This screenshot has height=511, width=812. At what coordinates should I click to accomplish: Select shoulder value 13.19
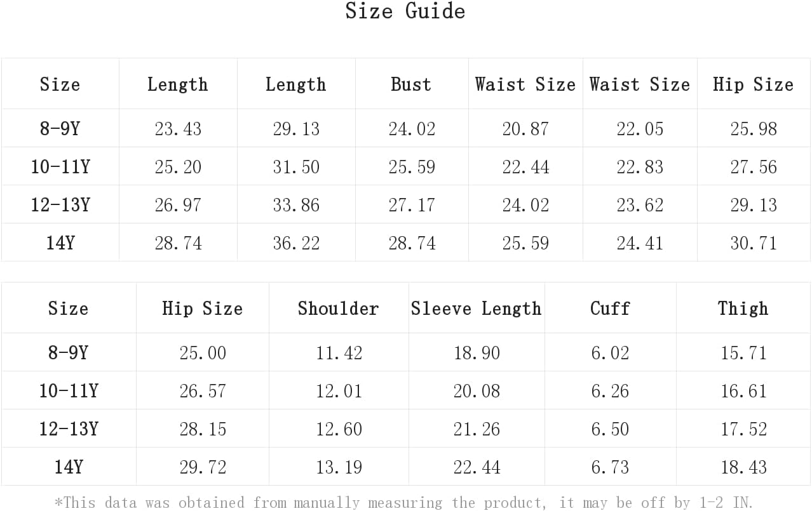click(x=339, y=467)
